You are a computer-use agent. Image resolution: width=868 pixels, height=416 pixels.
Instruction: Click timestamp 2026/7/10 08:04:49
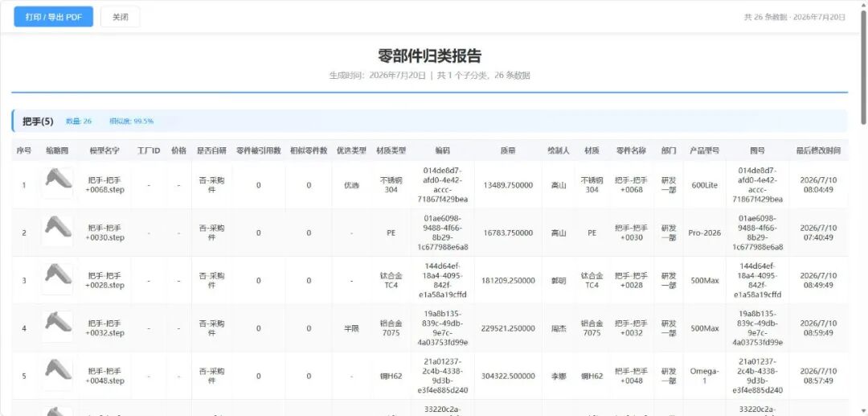[818, 185]
